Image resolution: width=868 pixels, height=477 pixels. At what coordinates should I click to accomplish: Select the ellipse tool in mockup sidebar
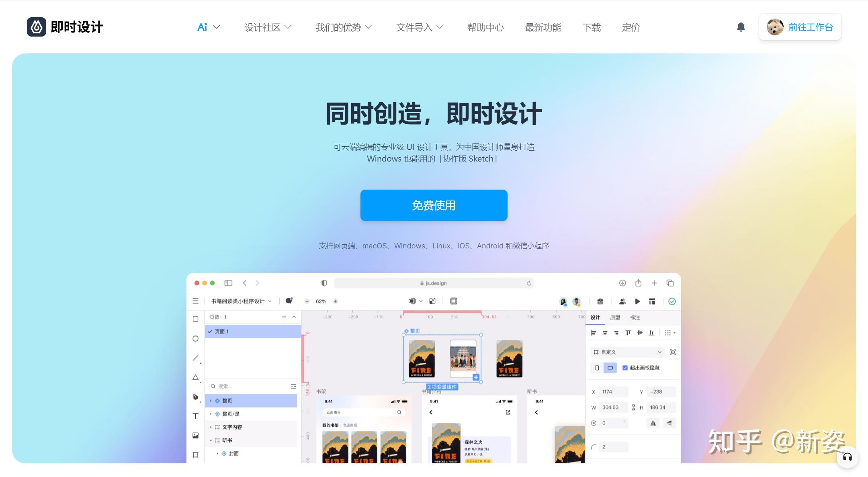[x=196, y=338]
